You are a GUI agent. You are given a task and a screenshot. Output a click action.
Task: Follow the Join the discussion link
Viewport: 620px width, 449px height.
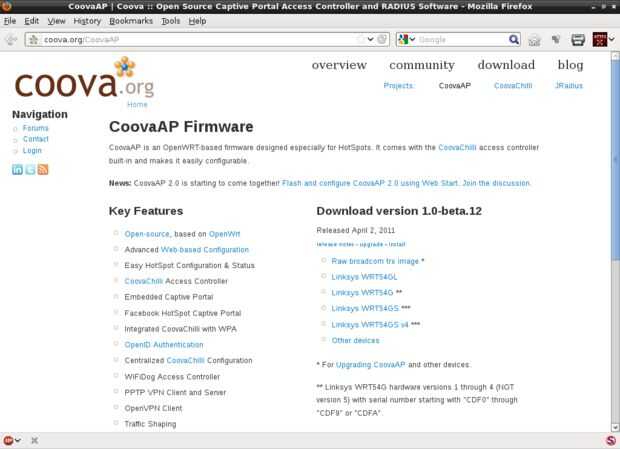(x=496, y=183)
